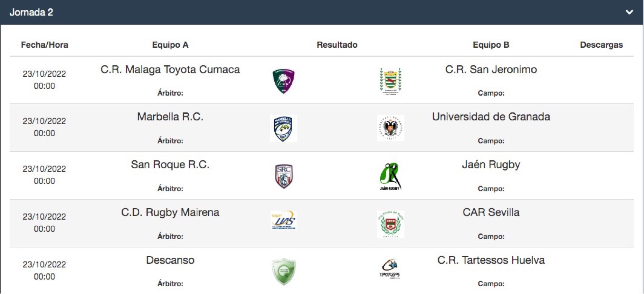Open the Universidad de Granada team name
This screenshot has height=294, width=644.
[491, 117]
